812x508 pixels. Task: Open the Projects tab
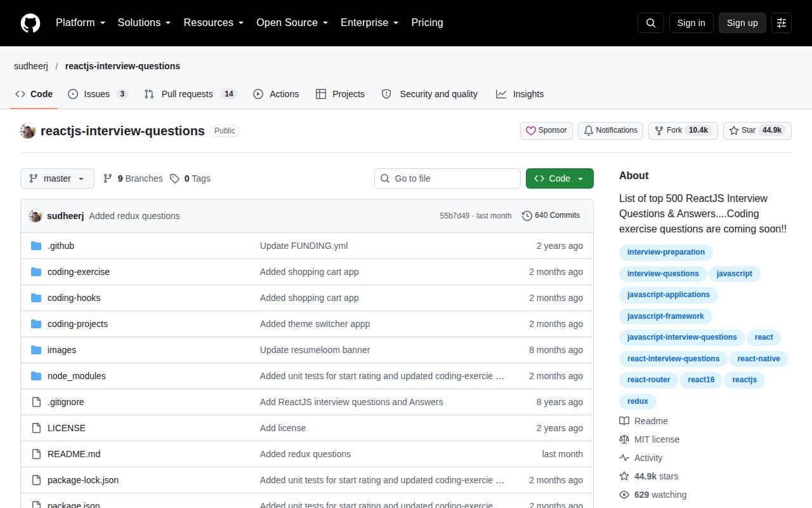(x=340, y=94)
